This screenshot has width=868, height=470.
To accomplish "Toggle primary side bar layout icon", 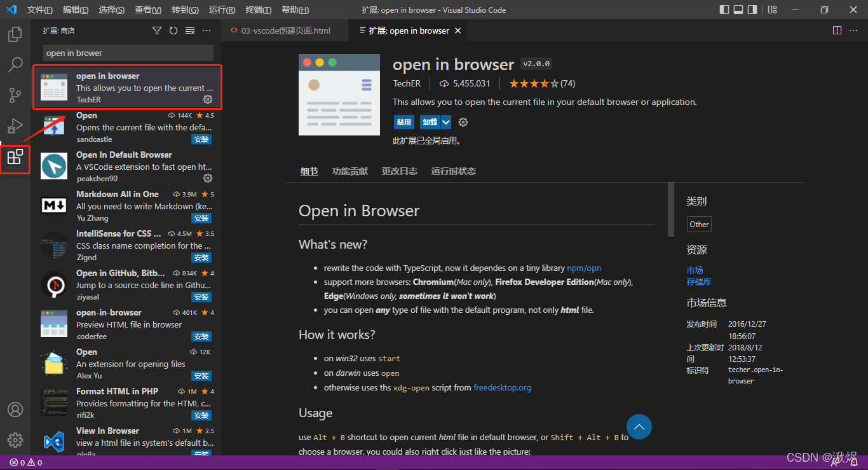I will [724, 10].
